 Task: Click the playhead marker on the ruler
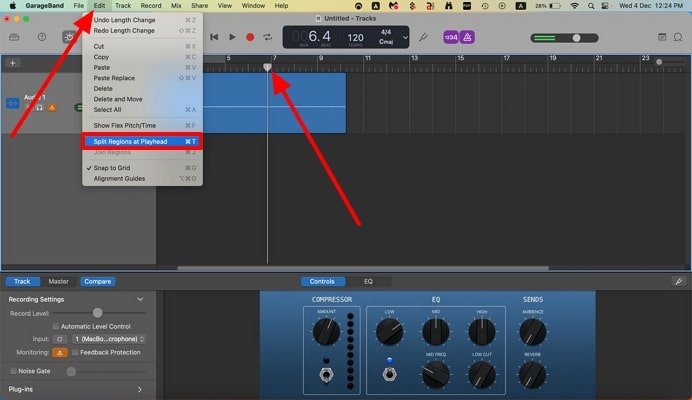pyautogui.click(x=267, y=67)
